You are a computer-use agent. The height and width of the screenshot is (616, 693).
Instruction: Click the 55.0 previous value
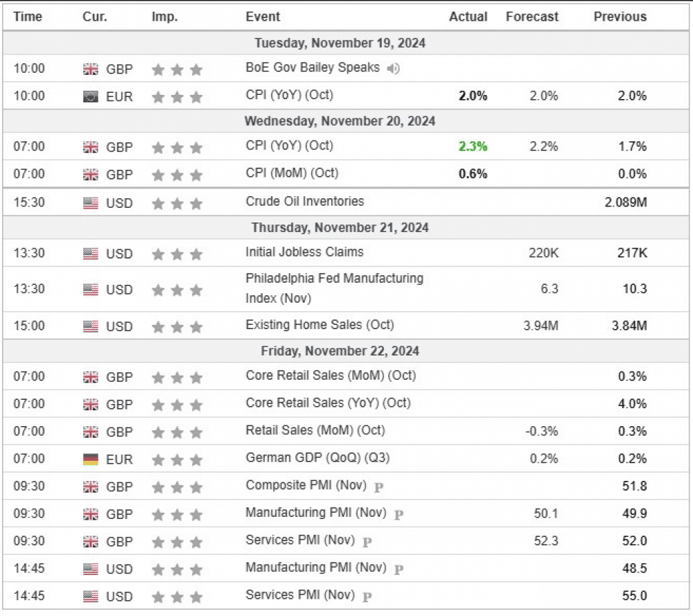pyautogui.click(x=635, y=596)
